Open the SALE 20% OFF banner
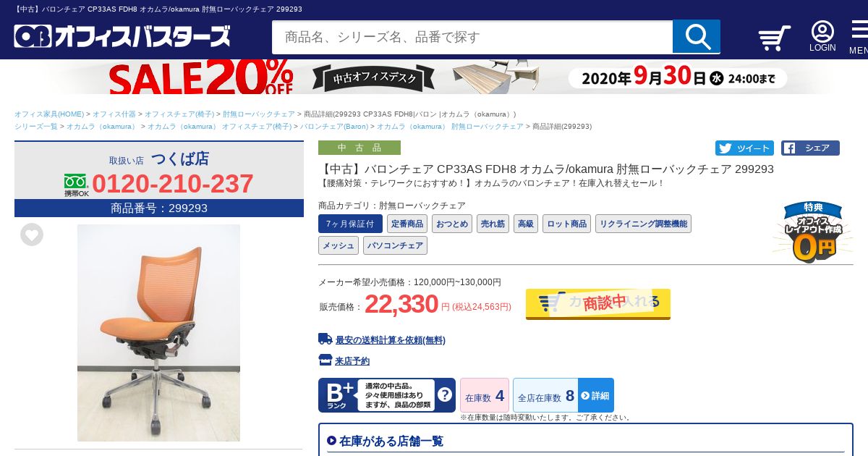Screen dimensions: 868x456 pyautogui.click(x=434, y=77)
